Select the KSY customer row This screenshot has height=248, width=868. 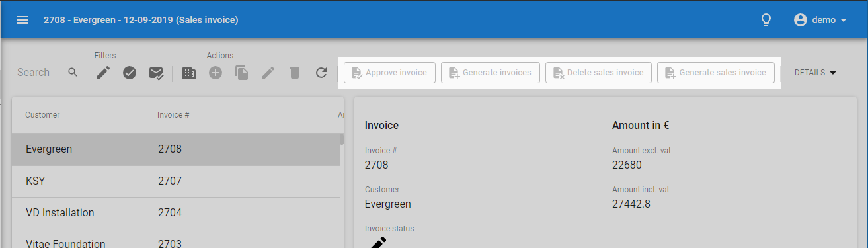pyautogui.click(x=176, y=181)
